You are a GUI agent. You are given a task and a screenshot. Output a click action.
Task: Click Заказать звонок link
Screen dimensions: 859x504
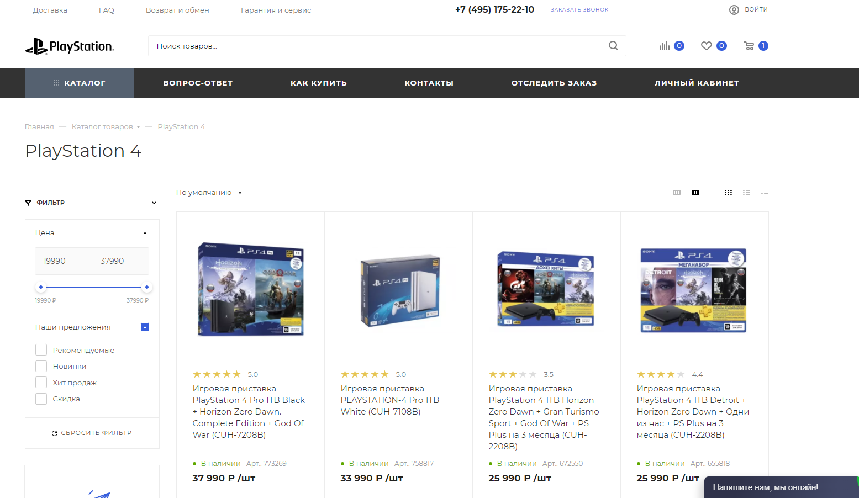(579, 10)
